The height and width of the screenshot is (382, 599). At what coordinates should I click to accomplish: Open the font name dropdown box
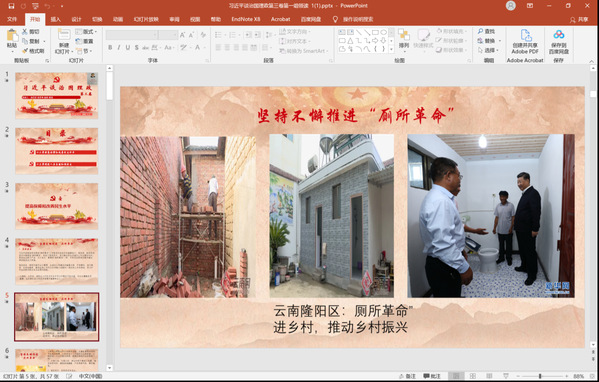point(132,35)
